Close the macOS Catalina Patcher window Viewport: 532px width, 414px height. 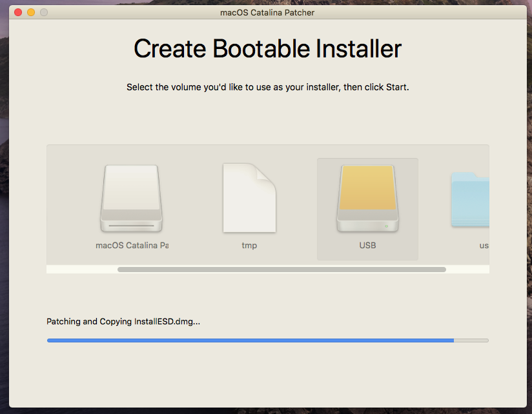click(18, 12)
